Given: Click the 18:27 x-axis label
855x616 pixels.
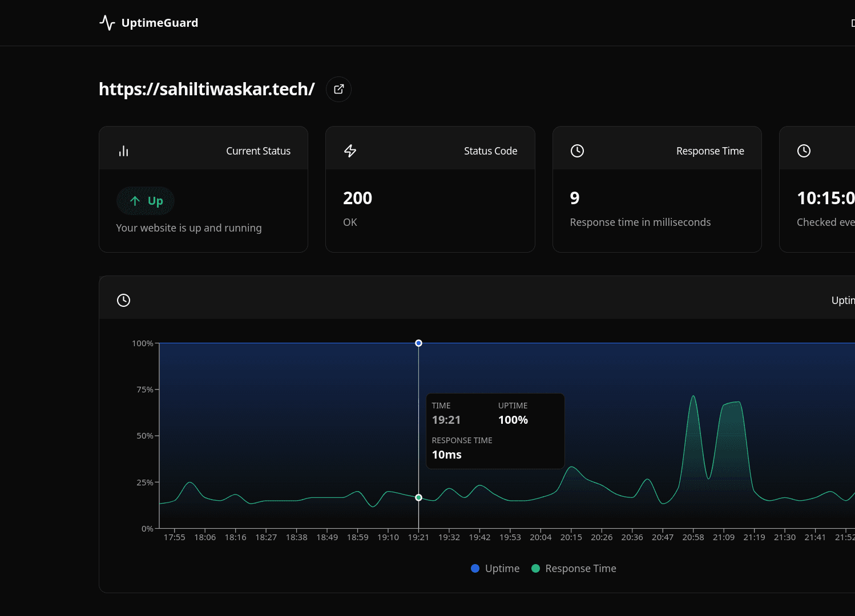Looking at the screenshot, I should (266, 537).
